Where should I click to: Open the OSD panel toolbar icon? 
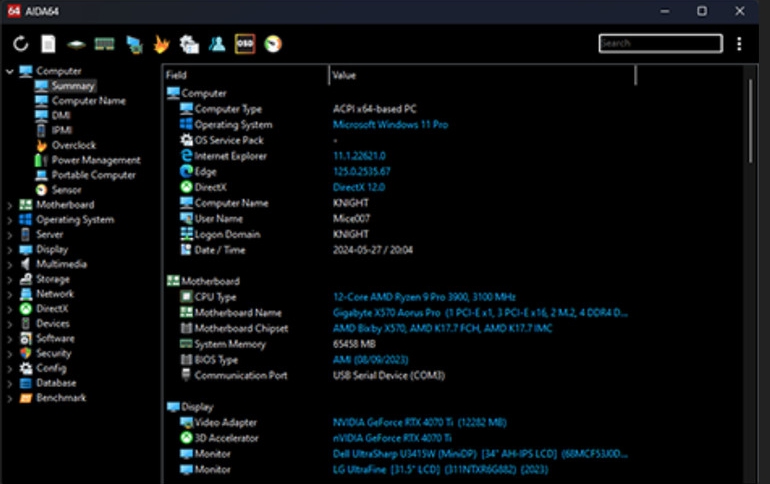coord(245,44)
